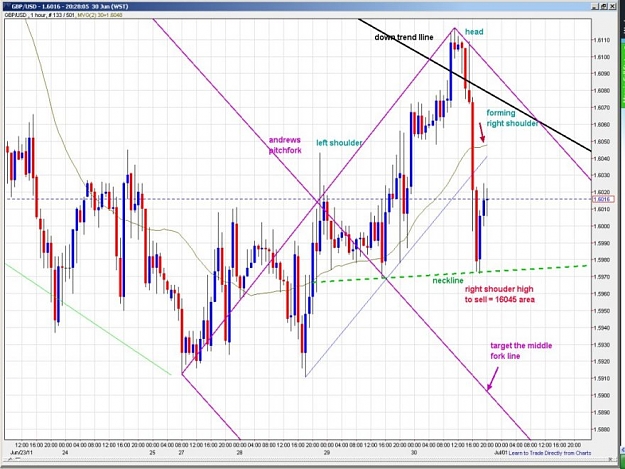This screenshot has width=625, height=469.
Task: Select the 'down trend lline' label
Action: coord(404,37)
